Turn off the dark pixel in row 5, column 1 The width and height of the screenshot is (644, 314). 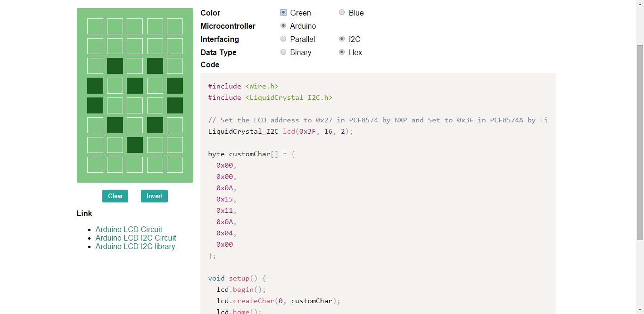point(95,105)
